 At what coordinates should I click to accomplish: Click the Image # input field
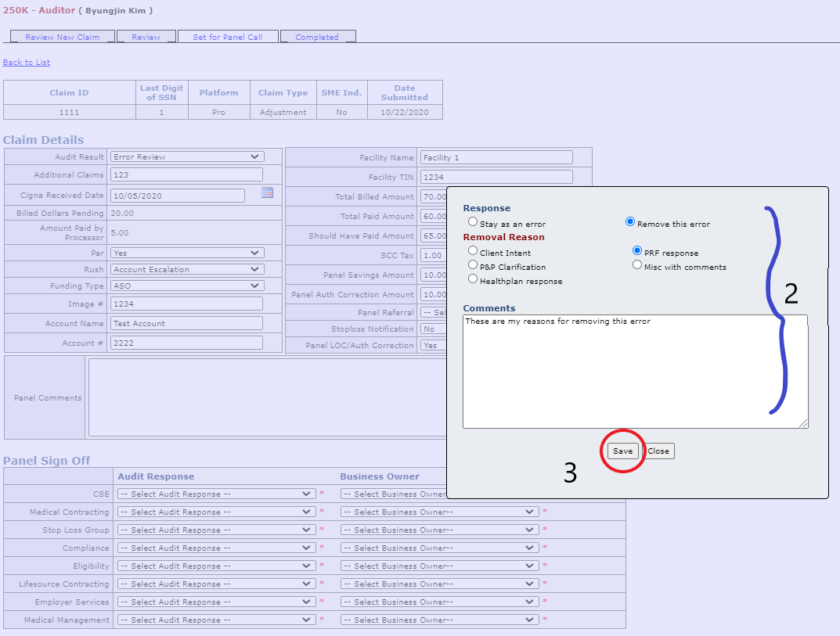pos(186,304)
